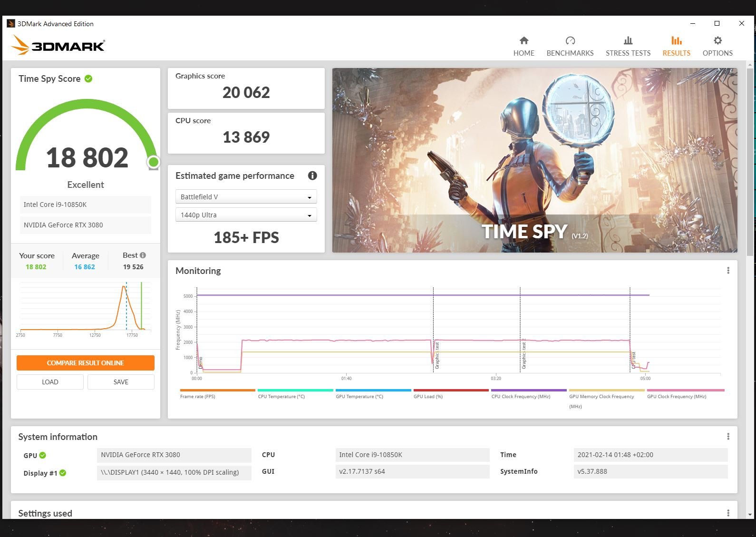
Task: Open the Options tab
Action: pyautogui.click(x=717, y=47)
